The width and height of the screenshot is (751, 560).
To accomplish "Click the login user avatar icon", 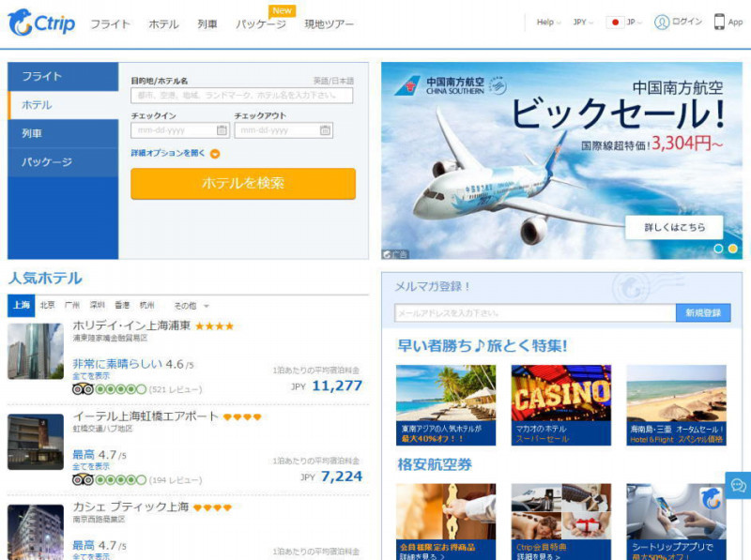I will (662, 22).
